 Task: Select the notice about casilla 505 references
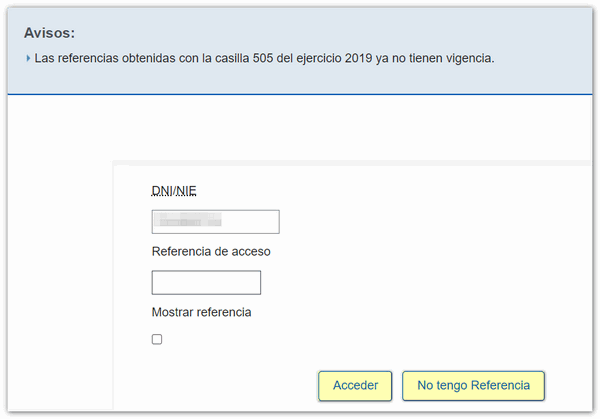pos(264,59)
